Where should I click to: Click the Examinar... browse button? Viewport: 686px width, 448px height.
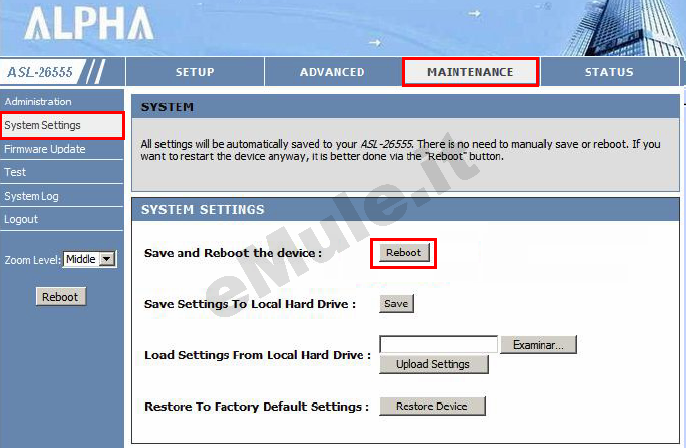pyautogui.click(x=538, y=345)
